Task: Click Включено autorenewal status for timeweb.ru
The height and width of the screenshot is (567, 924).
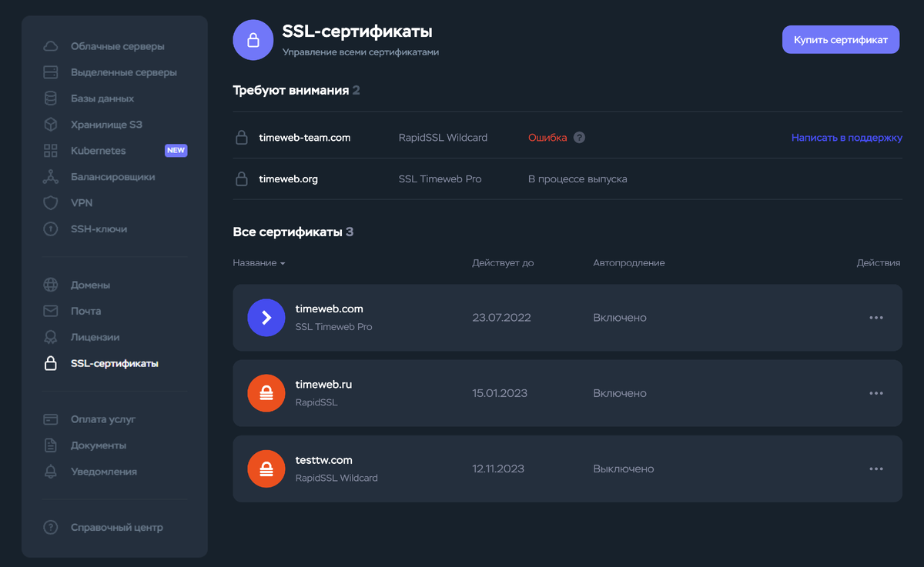Action: coord(620,393)
